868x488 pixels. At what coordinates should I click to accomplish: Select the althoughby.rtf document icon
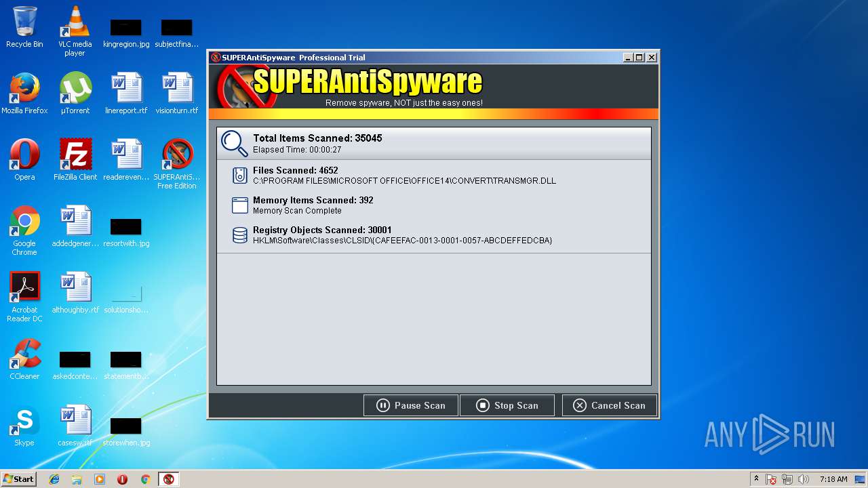click(x=75, y=293)
